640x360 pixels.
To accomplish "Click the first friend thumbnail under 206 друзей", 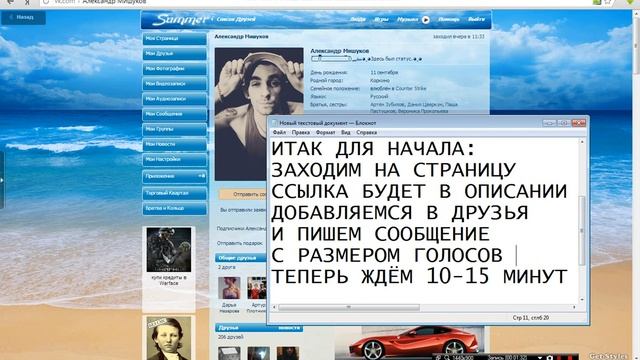I will (x=229, y=353).
